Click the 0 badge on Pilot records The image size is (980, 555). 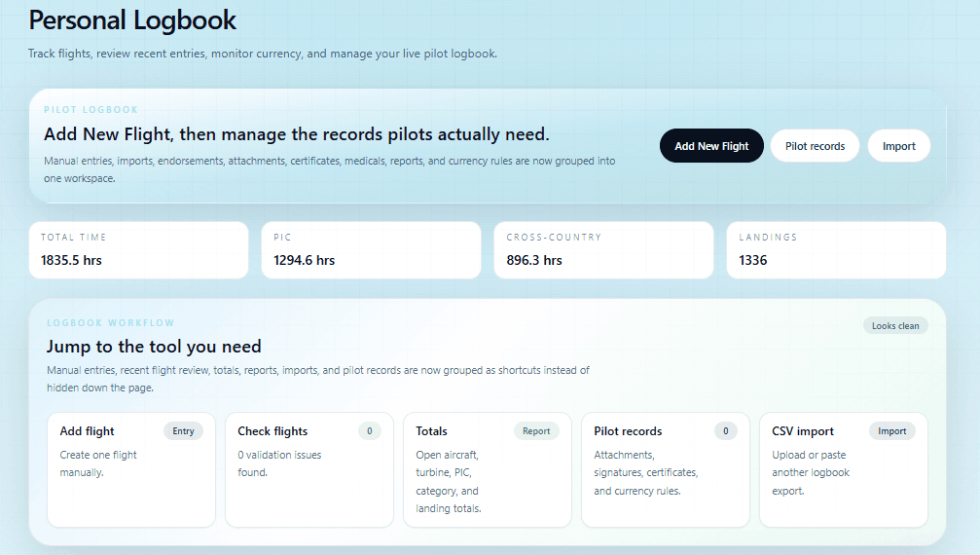tap(726, 431)
